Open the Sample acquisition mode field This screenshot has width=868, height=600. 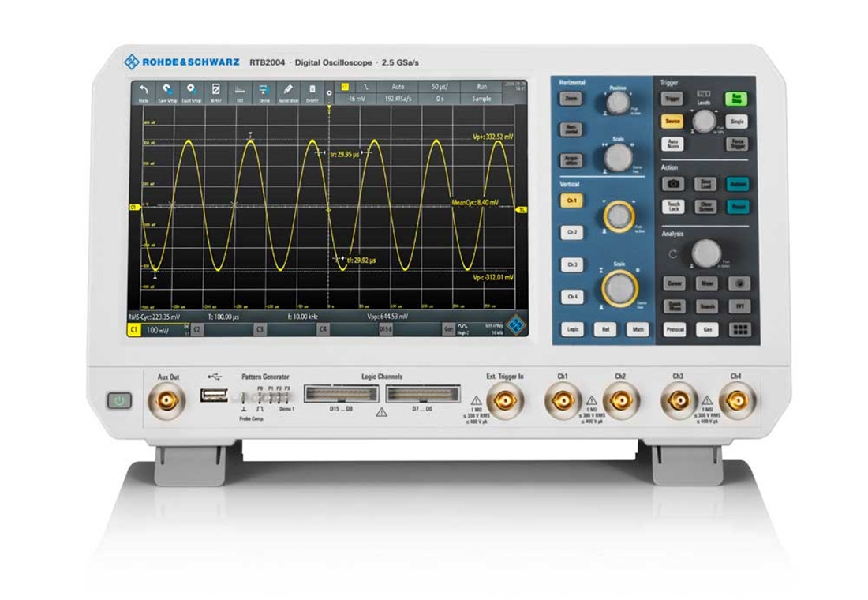[x=481, y=99]
